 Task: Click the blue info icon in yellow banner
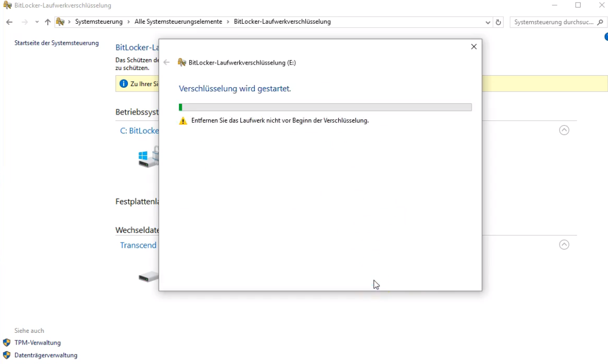124,84
